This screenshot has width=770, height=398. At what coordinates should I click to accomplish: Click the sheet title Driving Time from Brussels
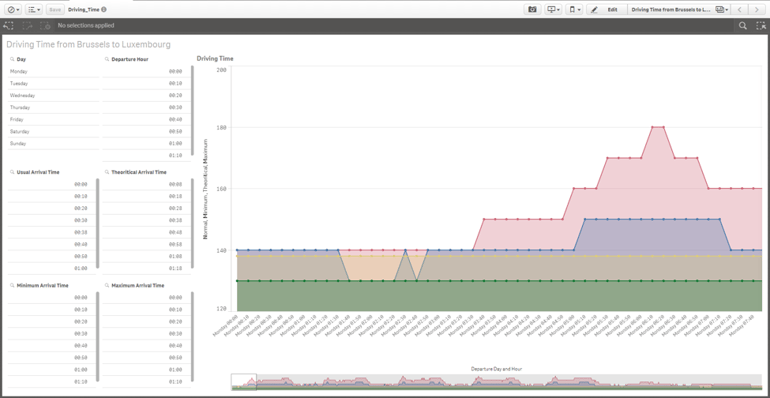click(x=88, y=45)
